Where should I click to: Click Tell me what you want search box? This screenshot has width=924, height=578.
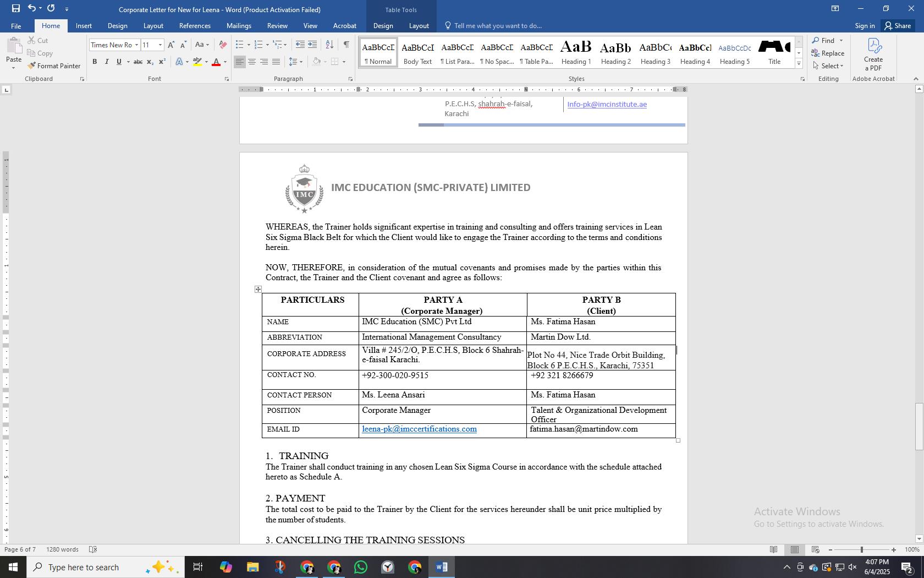pyautogui.click(x=498, y=26)
